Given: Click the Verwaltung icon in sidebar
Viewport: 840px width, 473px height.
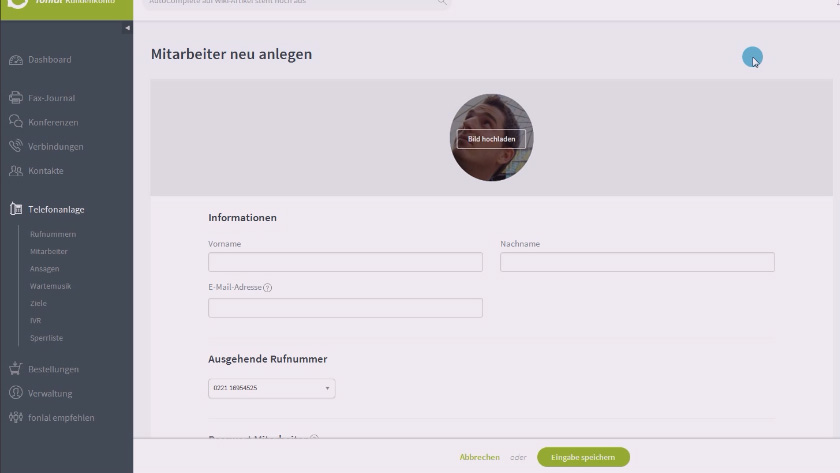Looking at the screenshot, I should pyautogui.click(x=16, y=393).
